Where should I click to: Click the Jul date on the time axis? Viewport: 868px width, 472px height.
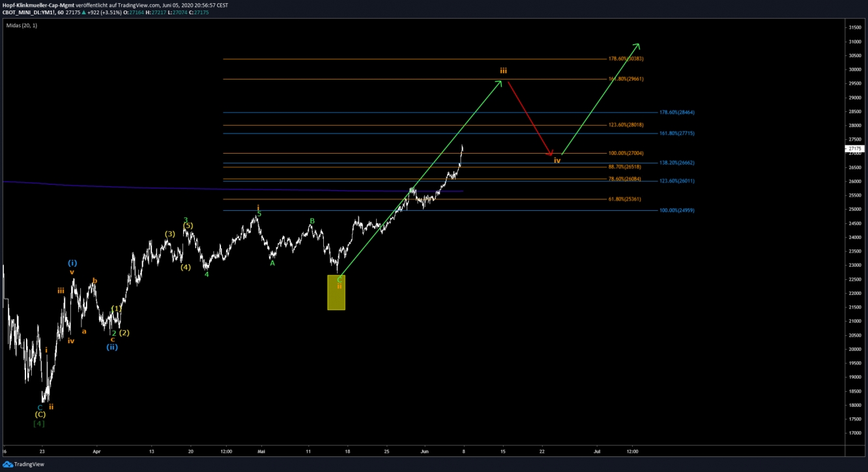pos(597,451)
